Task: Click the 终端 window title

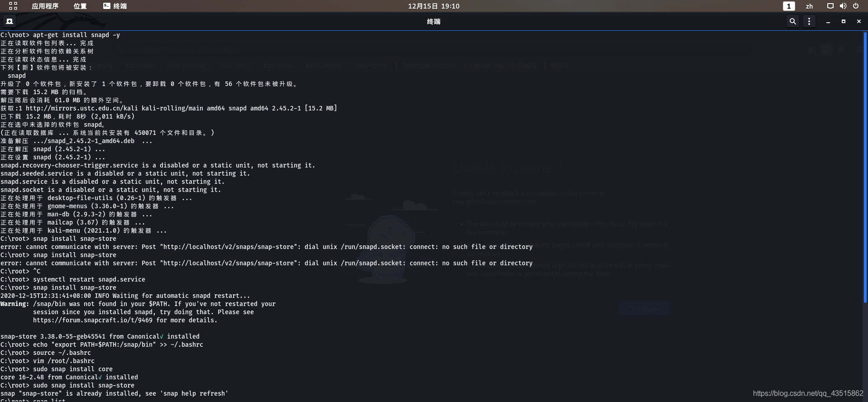Action: tap(434, 21)
